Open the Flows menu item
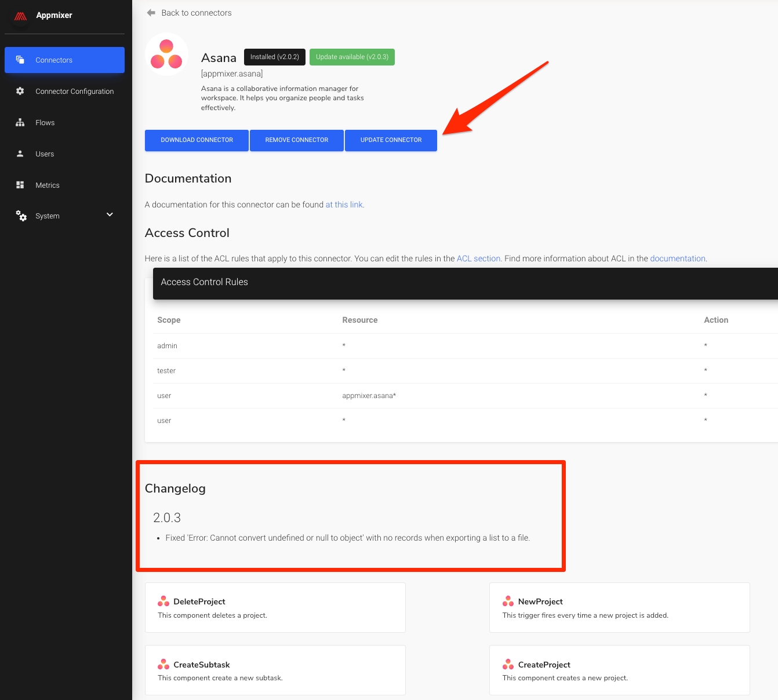The height and width of the screenshot is (700, 778). [x=45, y=123]
